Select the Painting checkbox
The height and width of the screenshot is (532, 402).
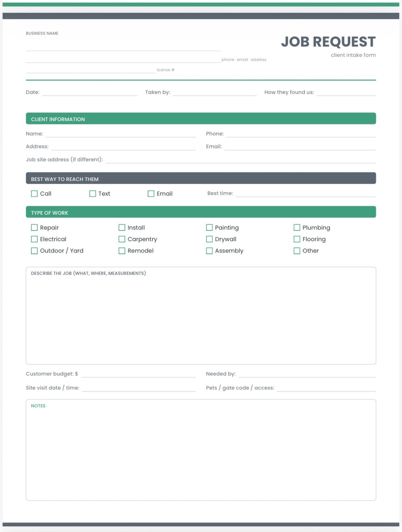pos(209,227)
